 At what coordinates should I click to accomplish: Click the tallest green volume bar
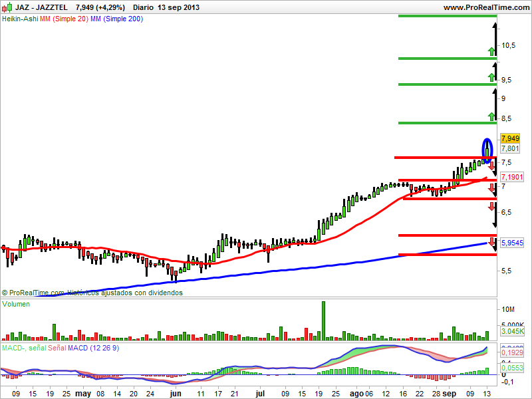(x=323, y=321)
